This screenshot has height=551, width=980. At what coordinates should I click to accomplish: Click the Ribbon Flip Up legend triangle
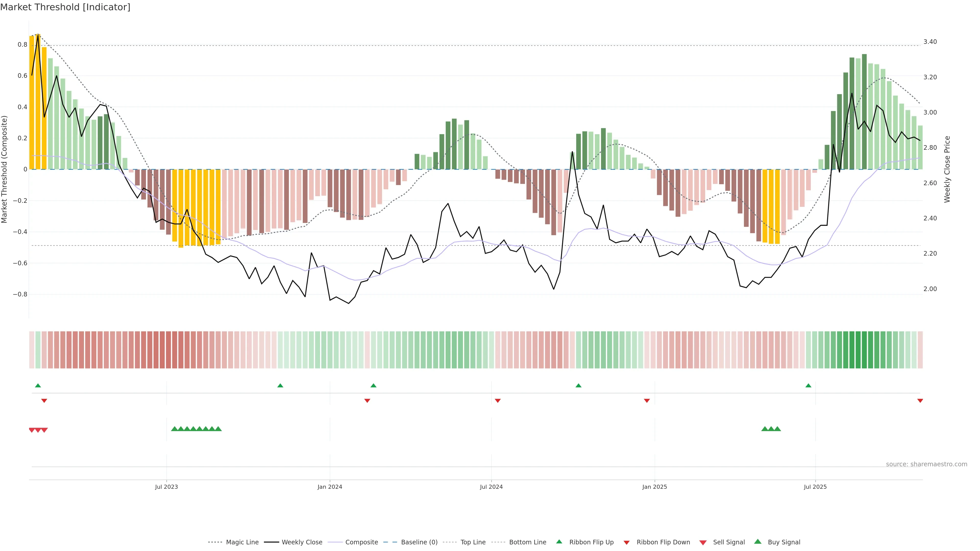click(x=559, y=542)
